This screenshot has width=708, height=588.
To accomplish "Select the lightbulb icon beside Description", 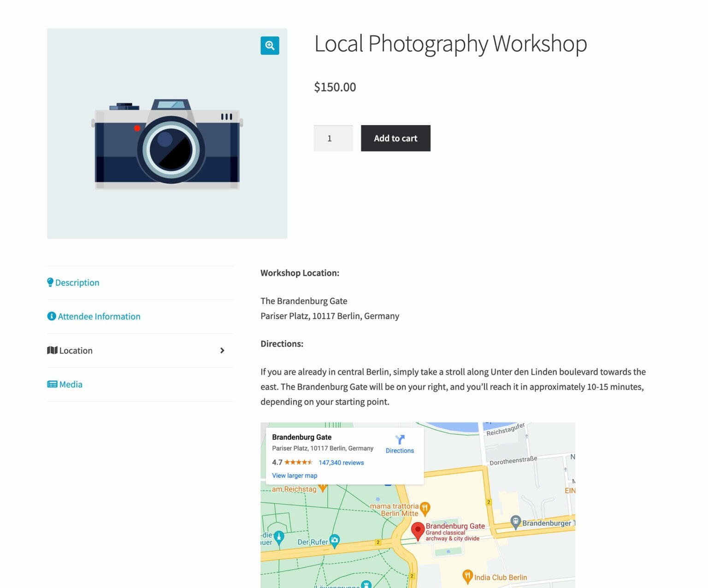I will (x=51, y=282).
